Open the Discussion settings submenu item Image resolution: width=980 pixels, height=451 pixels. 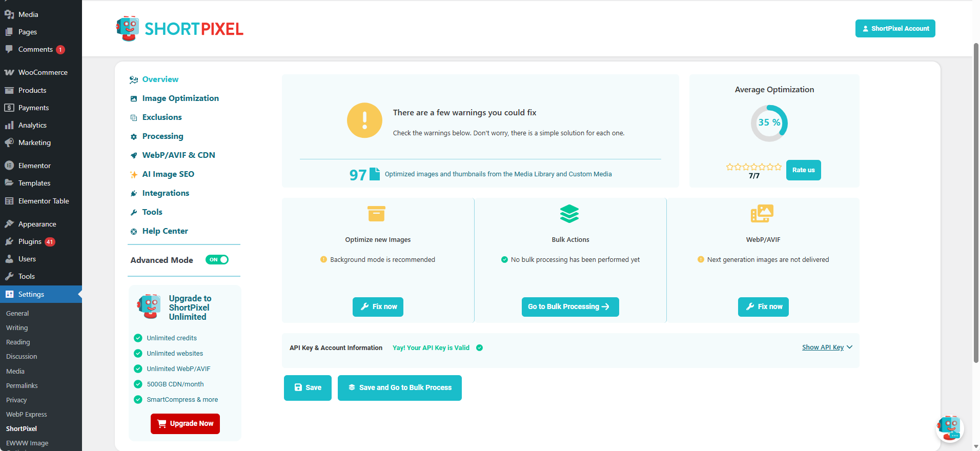22,356
